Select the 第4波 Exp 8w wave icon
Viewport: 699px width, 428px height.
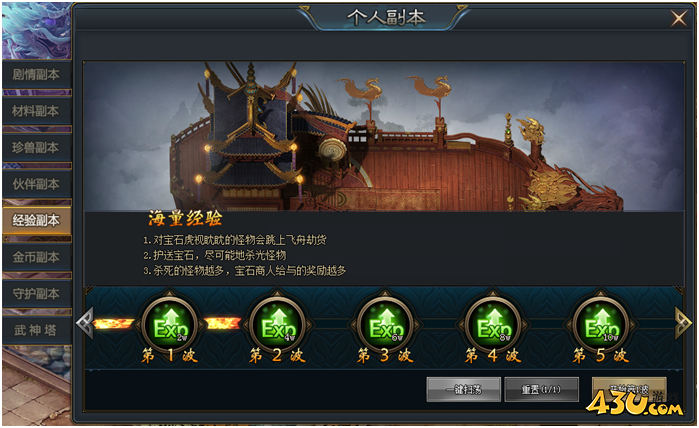tap(493, 325)
